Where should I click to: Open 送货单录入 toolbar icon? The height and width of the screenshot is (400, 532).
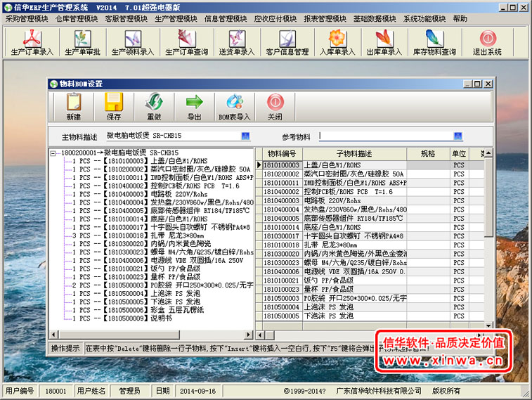click(x=237, y=42)
